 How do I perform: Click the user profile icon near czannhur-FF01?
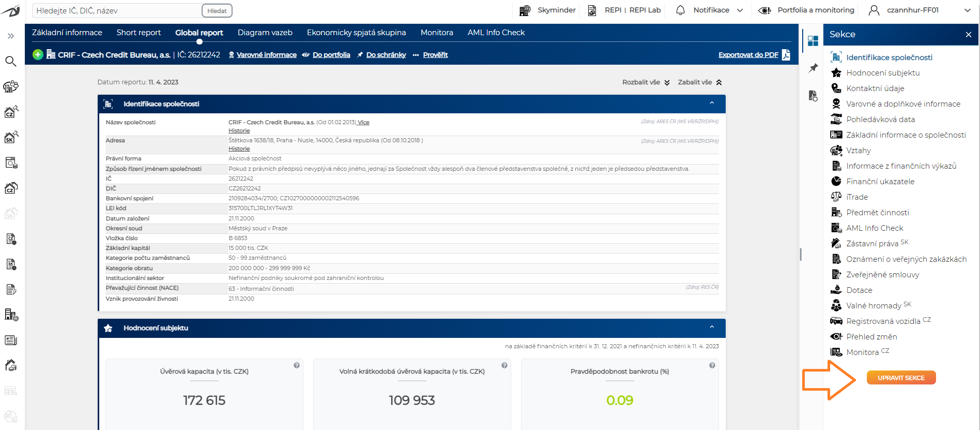pyautogui.click(x=874, y=10)
